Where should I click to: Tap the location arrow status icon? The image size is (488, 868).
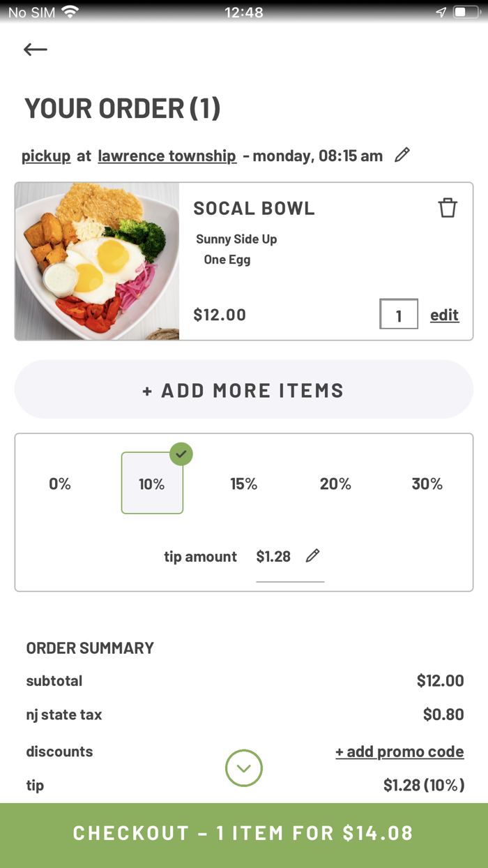[x=440, y=11]
